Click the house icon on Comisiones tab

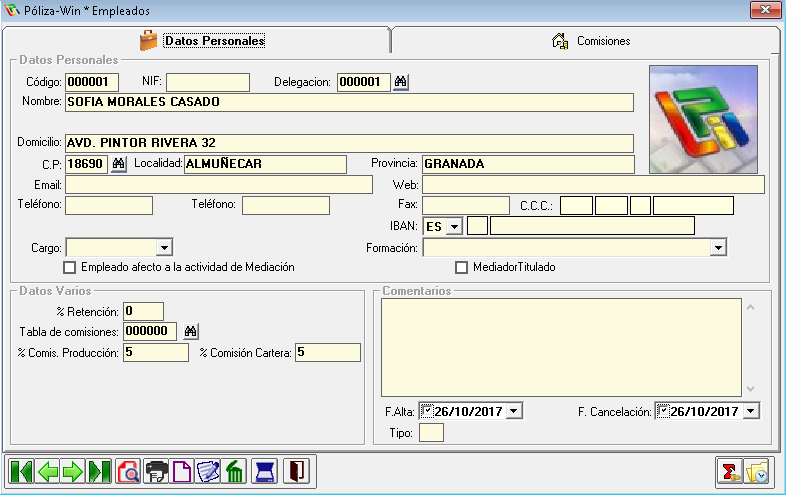pyautogui.click(x=560, y=41)
